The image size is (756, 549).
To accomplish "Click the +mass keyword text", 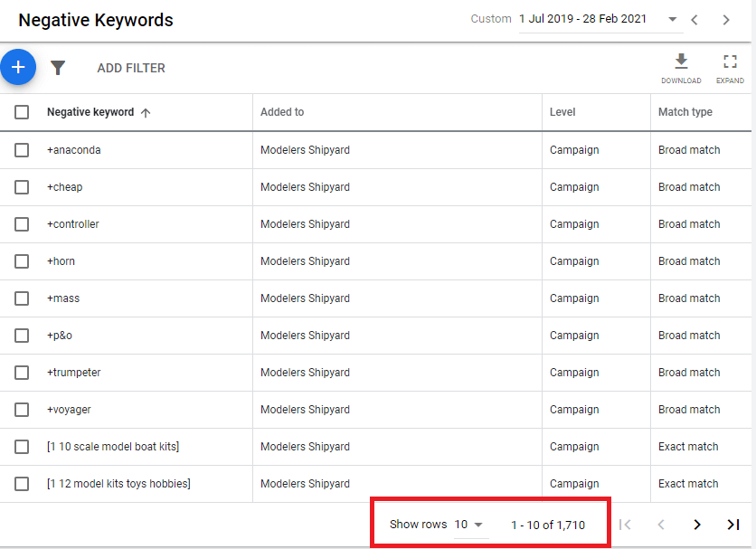I will click(x=63, y=298).
